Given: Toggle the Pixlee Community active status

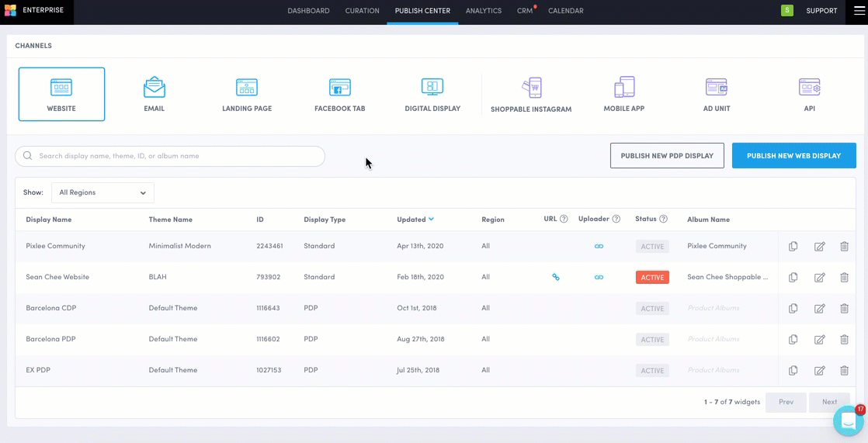Looking at the screenshot, I should point(652,247).
